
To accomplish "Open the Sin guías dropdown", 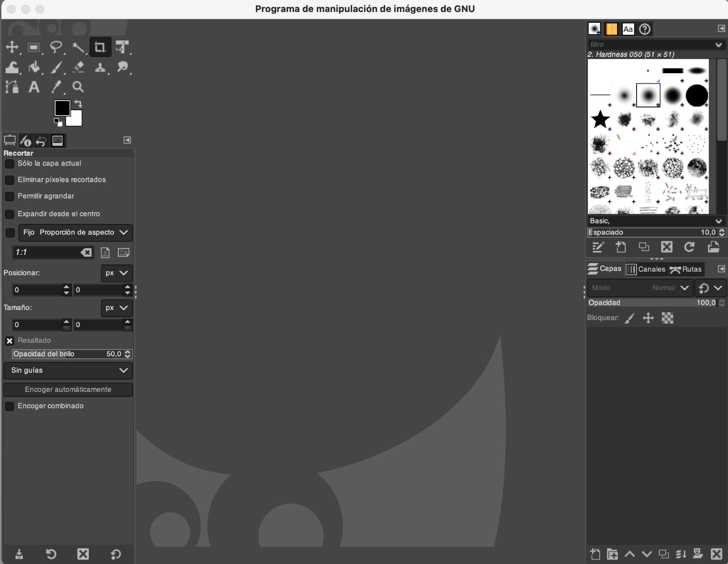I will click(68, 371).
